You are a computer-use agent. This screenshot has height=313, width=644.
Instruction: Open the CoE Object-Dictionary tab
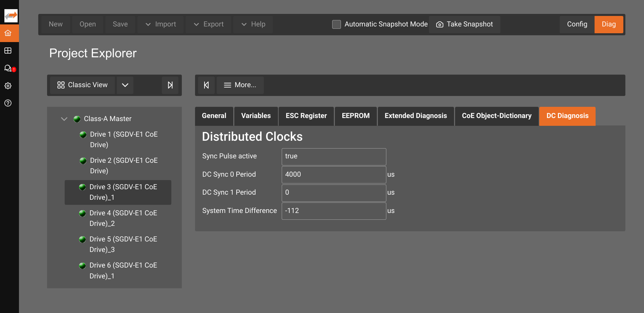pos(496,116)
